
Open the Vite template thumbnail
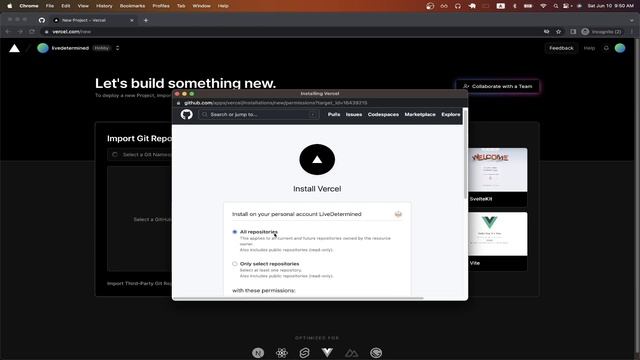tap(498, 234)
